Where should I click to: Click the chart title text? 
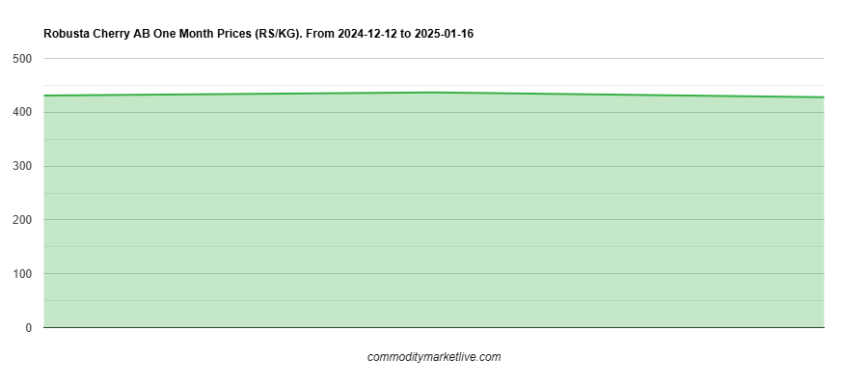(x=258, y=34)
